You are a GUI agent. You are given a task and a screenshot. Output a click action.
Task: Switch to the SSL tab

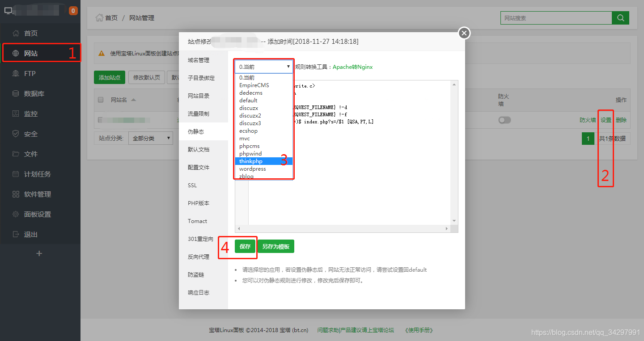(x=203, y=185)
